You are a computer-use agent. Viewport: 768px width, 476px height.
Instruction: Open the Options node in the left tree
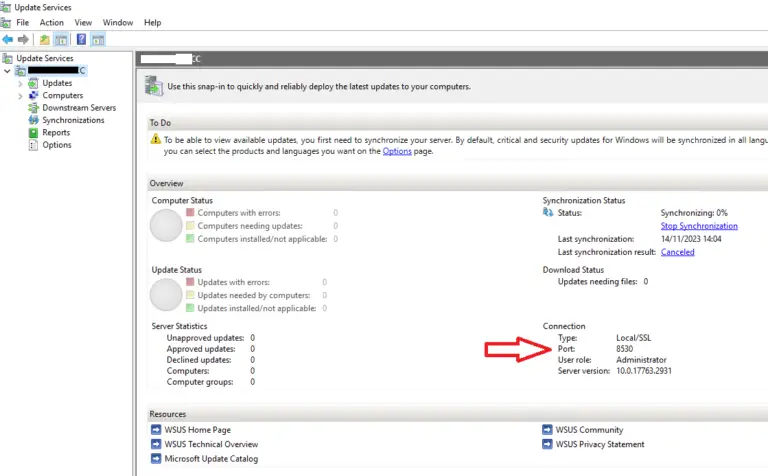[56, 145]
